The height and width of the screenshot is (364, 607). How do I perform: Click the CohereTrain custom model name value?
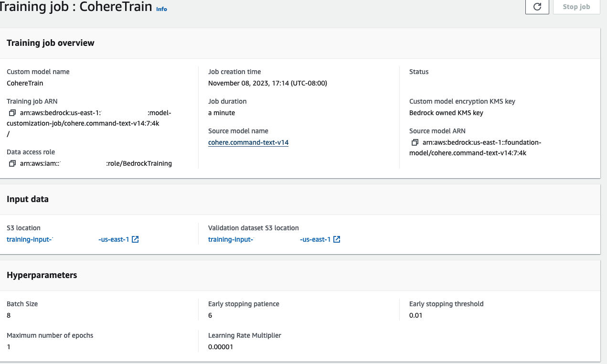click(x=25, y=83)
